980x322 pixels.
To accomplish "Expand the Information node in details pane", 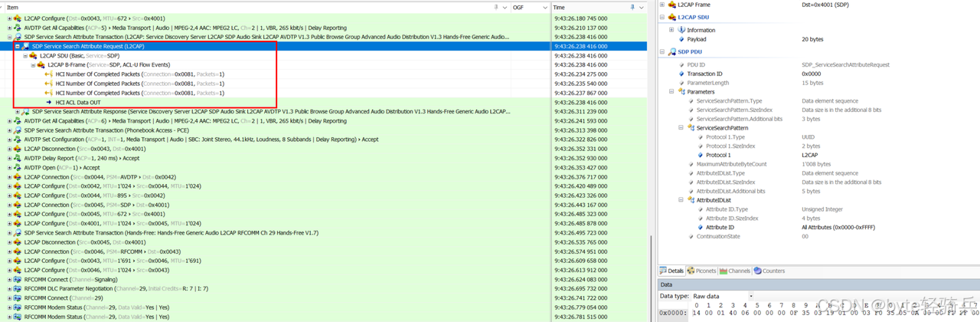I will pyautogui.click(x=671, y=30).
